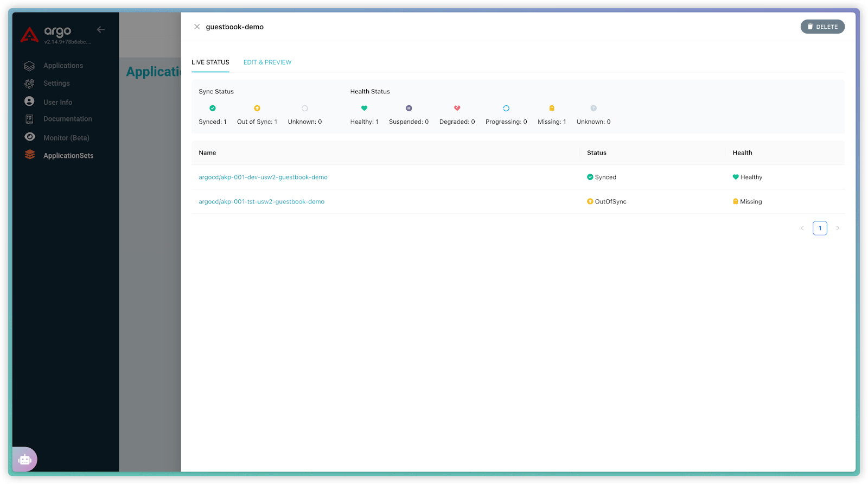Click the 'Synced: 1' count label
The width and height of the screenshot is (868, 484).
click(213, 122)
